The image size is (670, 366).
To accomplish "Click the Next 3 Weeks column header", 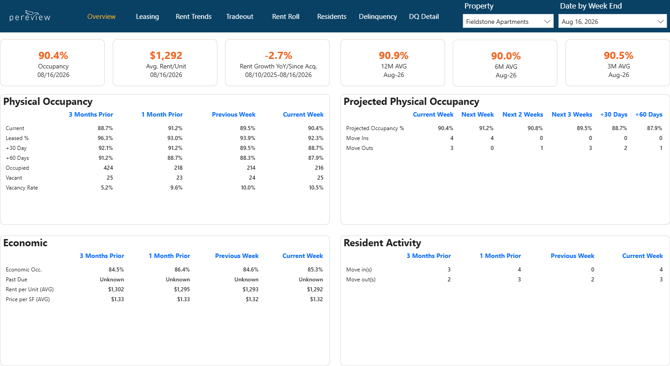I will [572, 114].
